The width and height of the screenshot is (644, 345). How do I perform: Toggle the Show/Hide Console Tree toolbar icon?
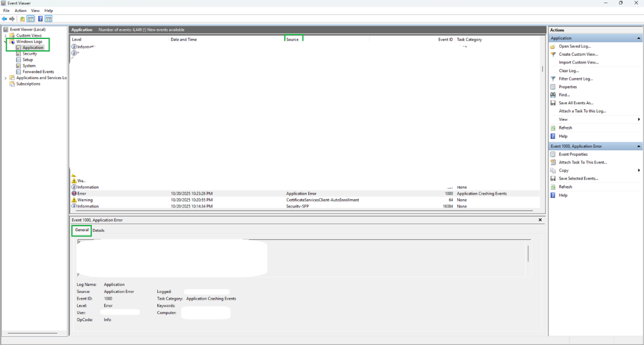31,19
